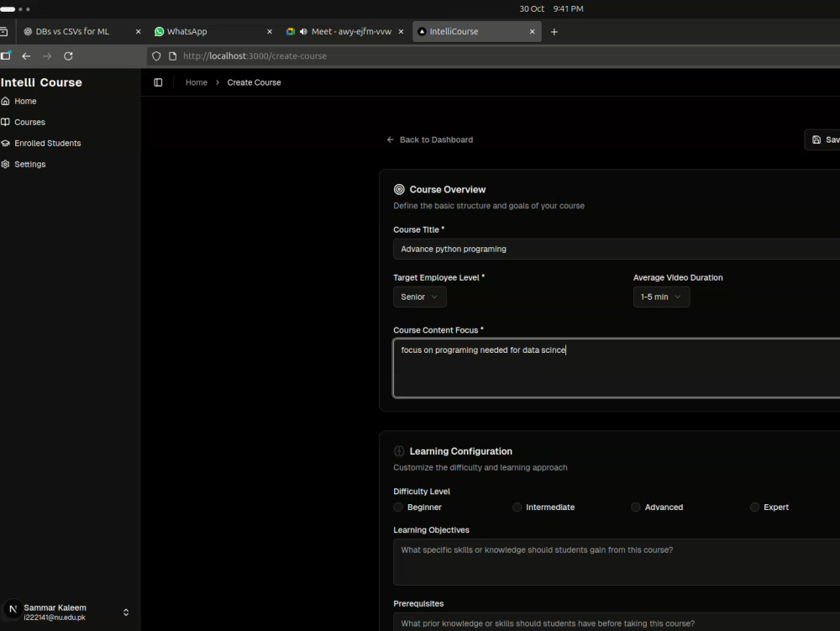Click the user avatar N icon
This screenshot has height=631, width=840.
coord(13,609)
